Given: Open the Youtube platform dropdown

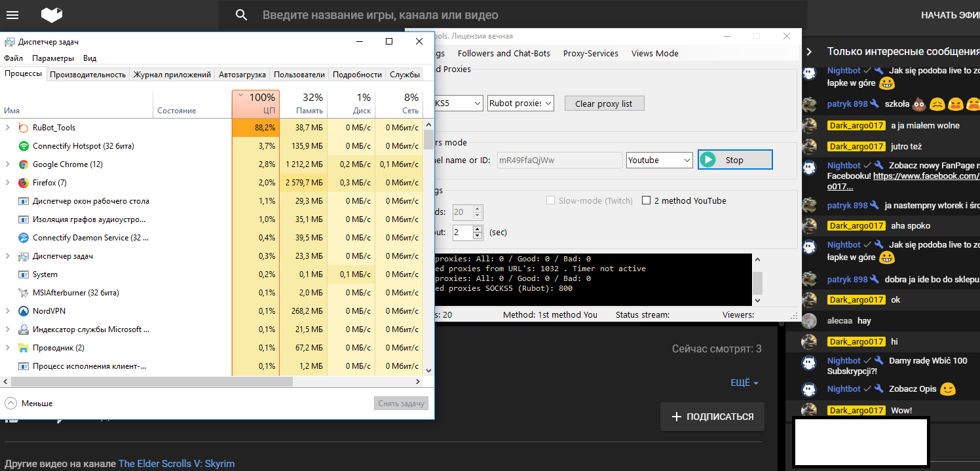Looking at the screenshot, I should pyautogui.click(x=659, y=160).
